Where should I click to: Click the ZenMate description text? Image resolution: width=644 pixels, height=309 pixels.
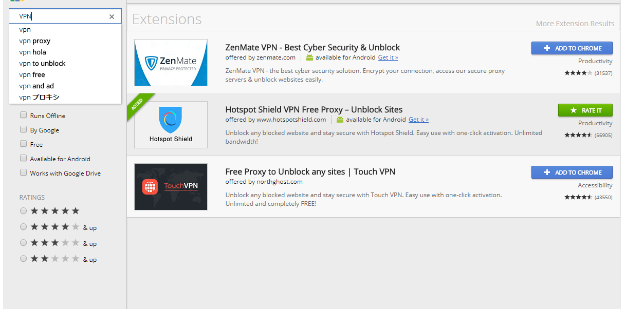[x=365, y=75]
